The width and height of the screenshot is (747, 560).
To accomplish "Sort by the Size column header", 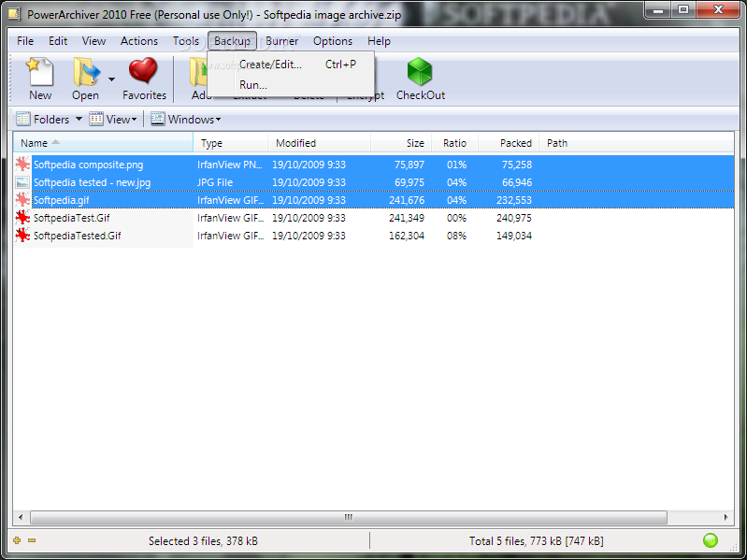I will point(401,143).
